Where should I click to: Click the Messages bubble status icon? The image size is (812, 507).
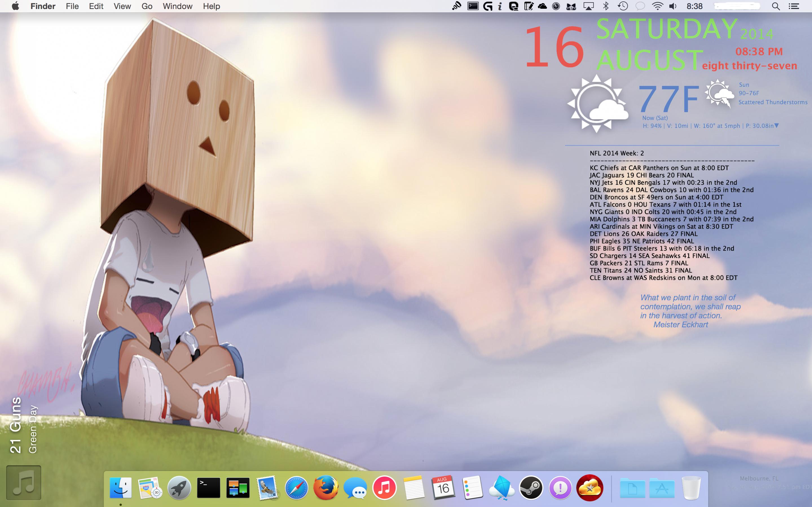[x=640, y=6]
